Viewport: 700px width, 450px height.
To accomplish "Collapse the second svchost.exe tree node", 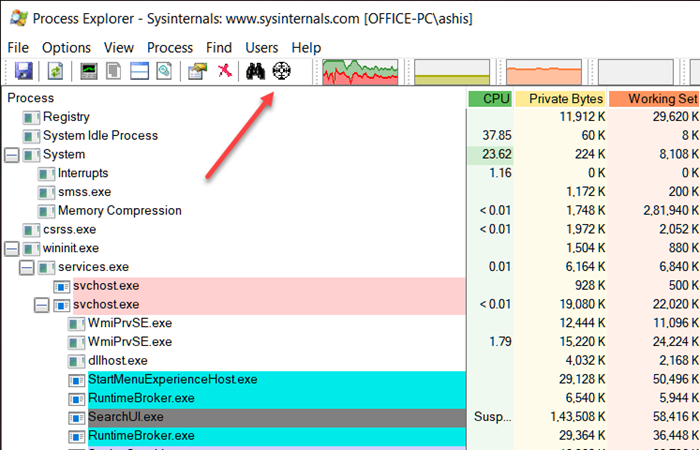I will pos(42,305).
